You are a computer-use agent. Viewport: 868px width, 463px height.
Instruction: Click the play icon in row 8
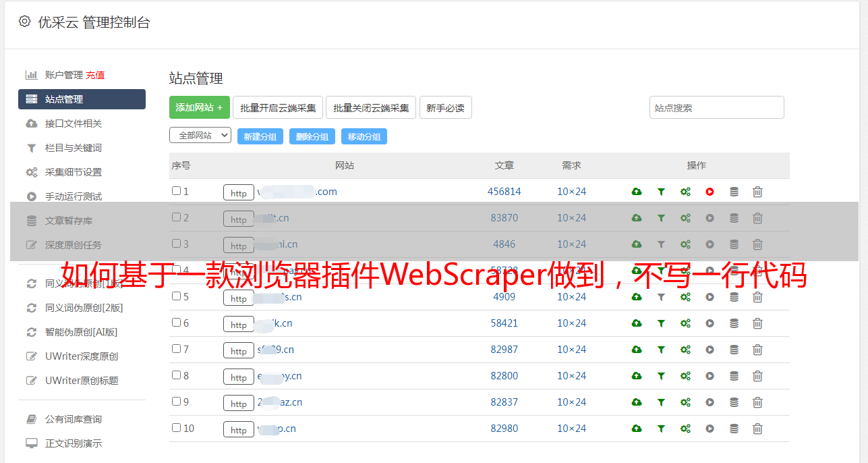click(710, 376)
